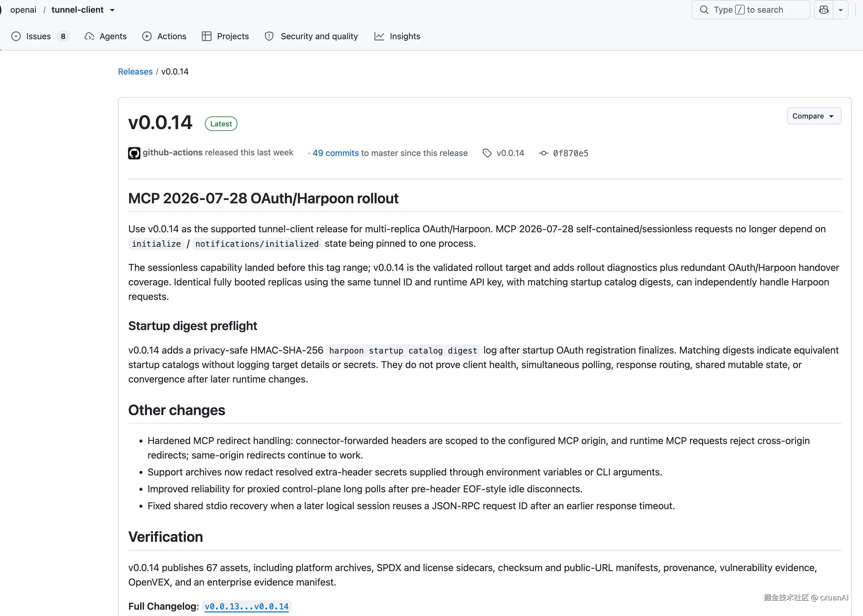Open the Projects tab
Image resolution: width=863 pixels, height=616 pixels.
point(225,37)
